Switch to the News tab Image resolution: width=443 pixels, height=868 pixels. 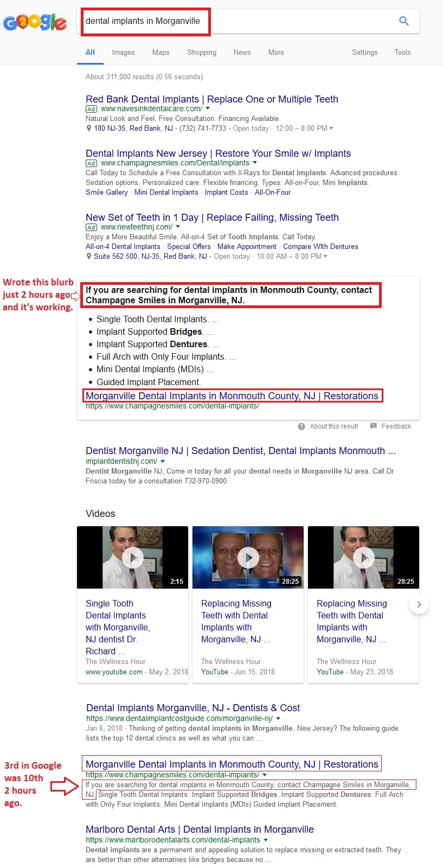coord(242,53)
